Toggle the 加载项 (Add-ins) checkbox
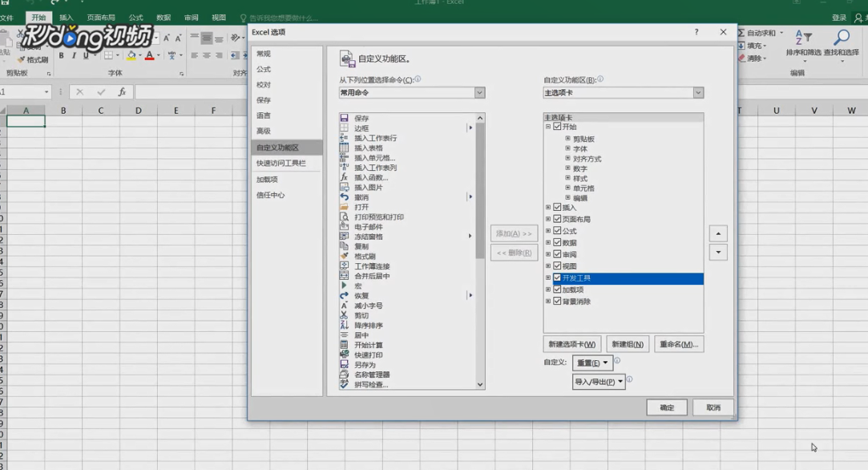 coord(557,290)
